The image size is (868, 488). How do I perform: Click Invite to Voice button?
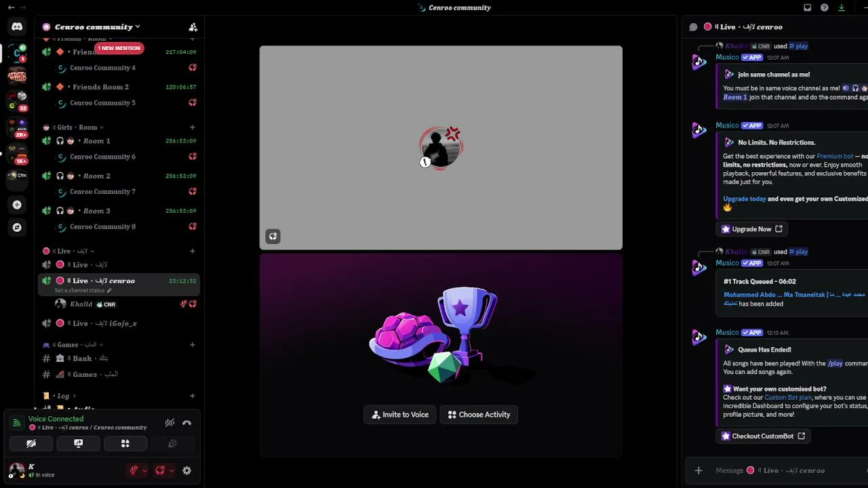click(400, 415)
